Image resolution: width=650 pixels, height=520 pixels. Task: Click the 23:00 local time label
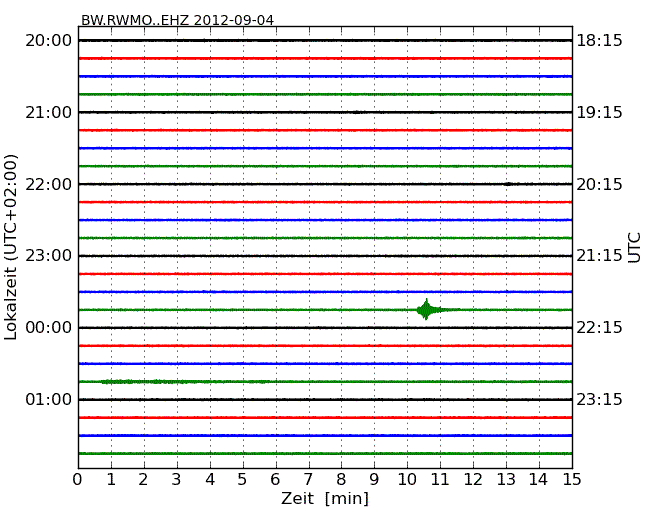tap(49, 255)
